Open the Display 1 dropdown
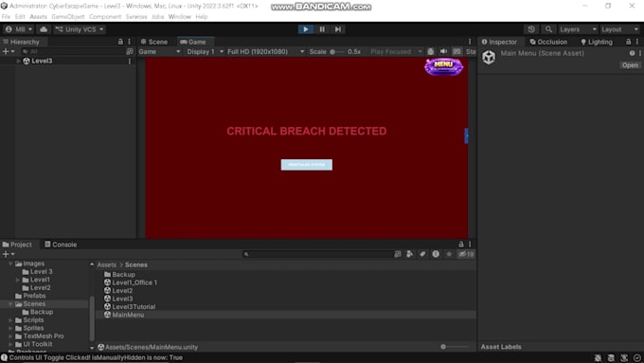 coord(205,51)
